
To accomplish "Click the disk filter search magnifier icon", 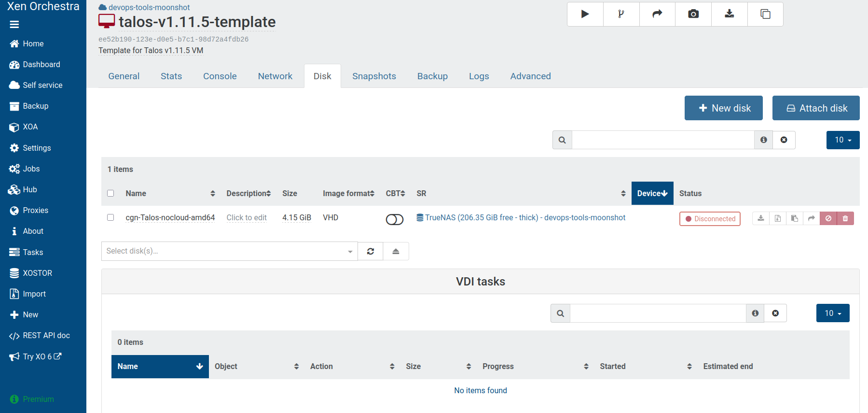I will tap(562, 140).
